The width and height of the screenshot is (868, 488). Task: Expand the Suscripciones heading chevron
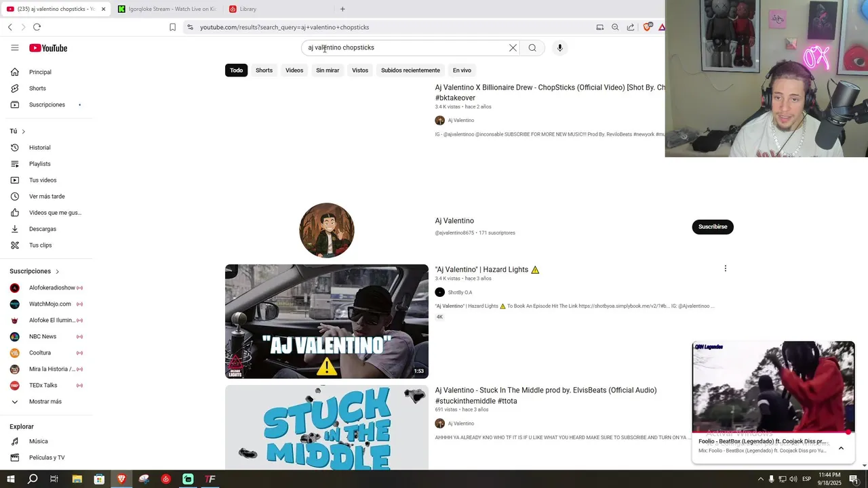click(57, 272)
